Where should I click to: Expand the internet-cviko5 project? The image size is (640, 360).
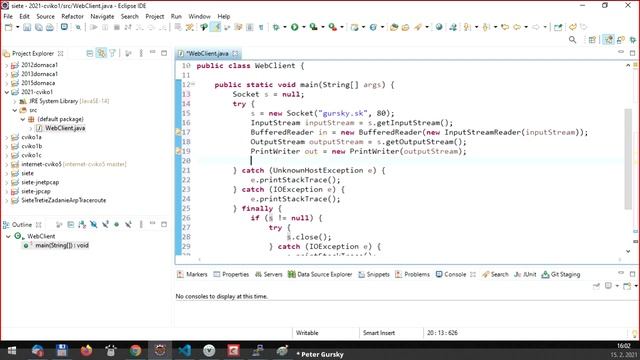(x=7, y=164)
